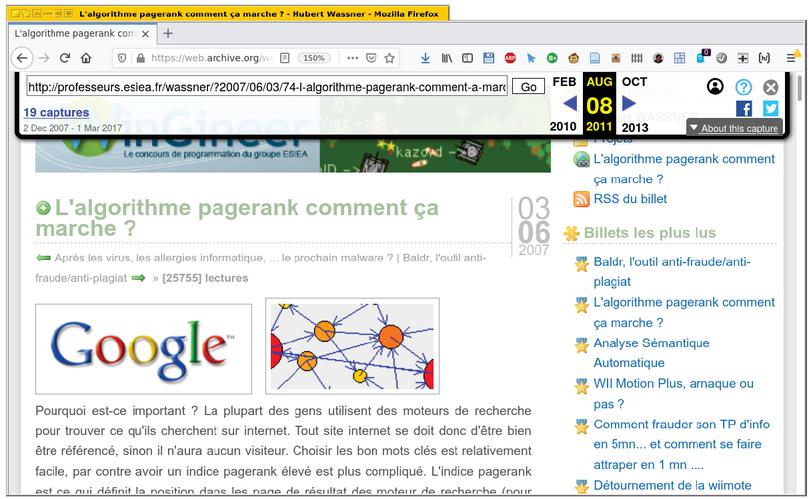Toggle the sidebar icon in toolbar

[x=467, y=58]
